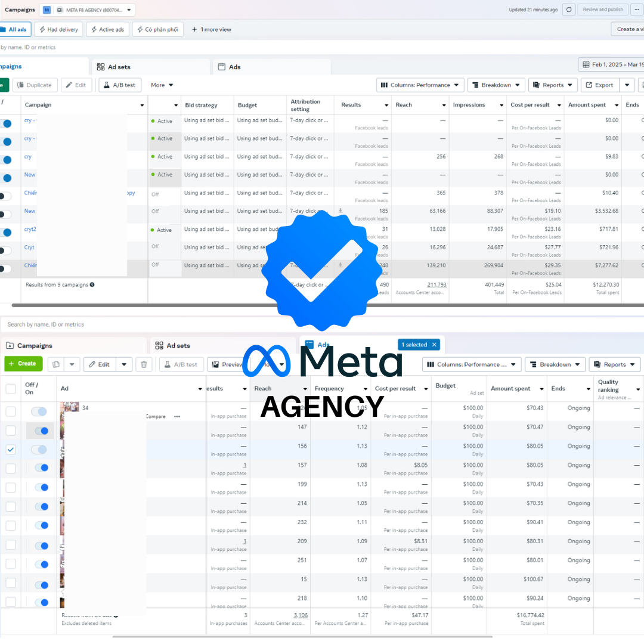Viewport: 644px width, 644px height.
Task: Open the Feb 1, 2025 date range picker
Action: click(x=612, y=64)
